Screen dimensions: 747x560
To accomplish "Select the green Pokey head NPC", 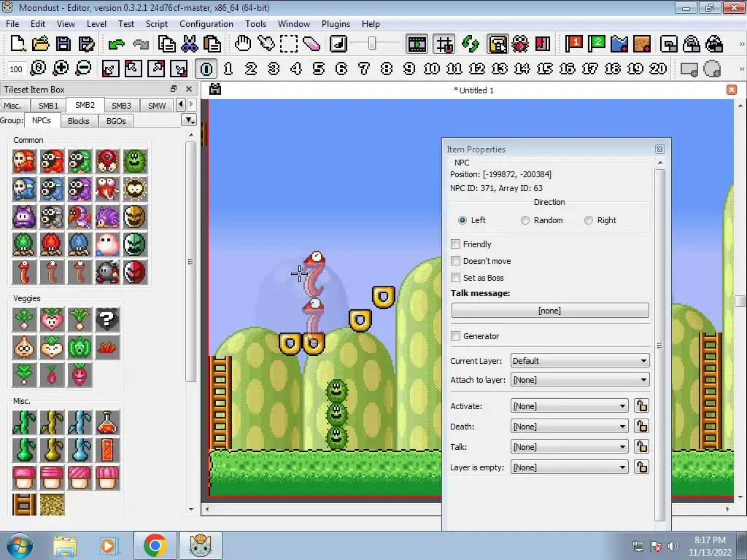I will pos(135,161).
